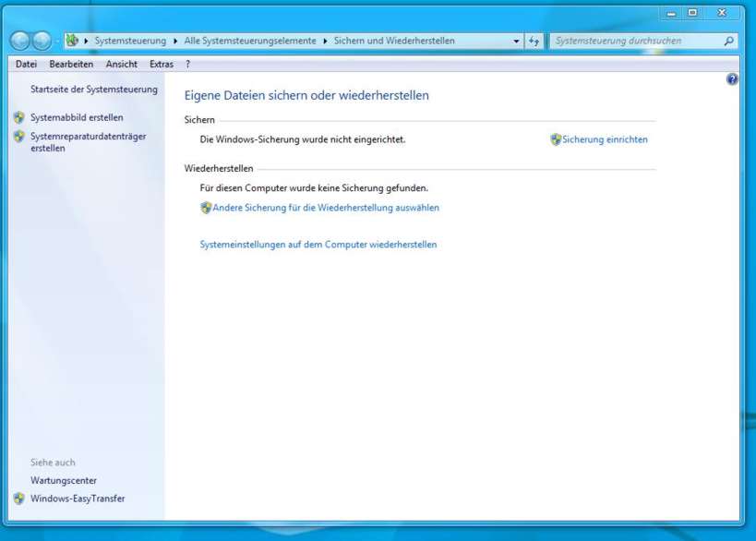Screen dimensions: 756x541
Task: Click text Die Windows-Sicherung wurde nicht eingerichtet.
Action: click(303, 139)
